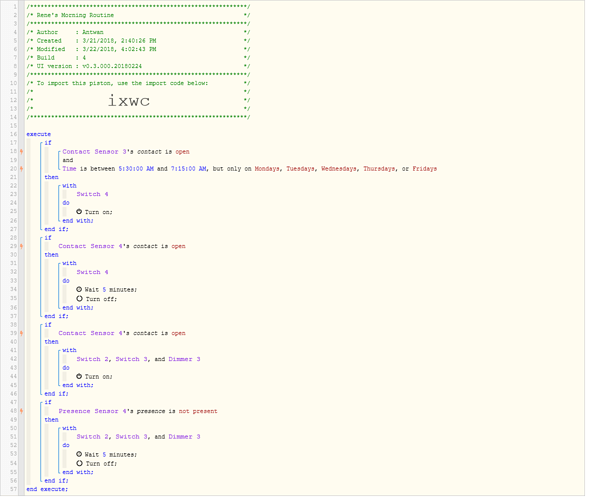Click the first if keyword block

[48, 144]
